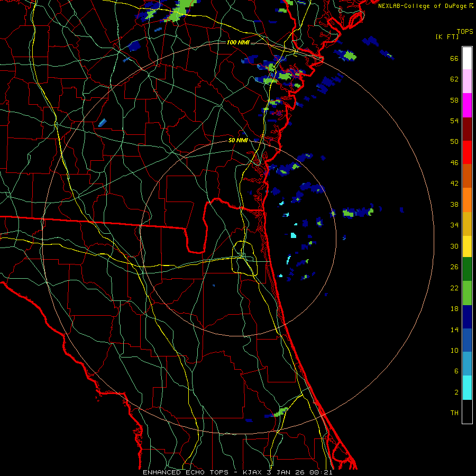
Task: Click the '18' legend value label
Action: (454, 309)
